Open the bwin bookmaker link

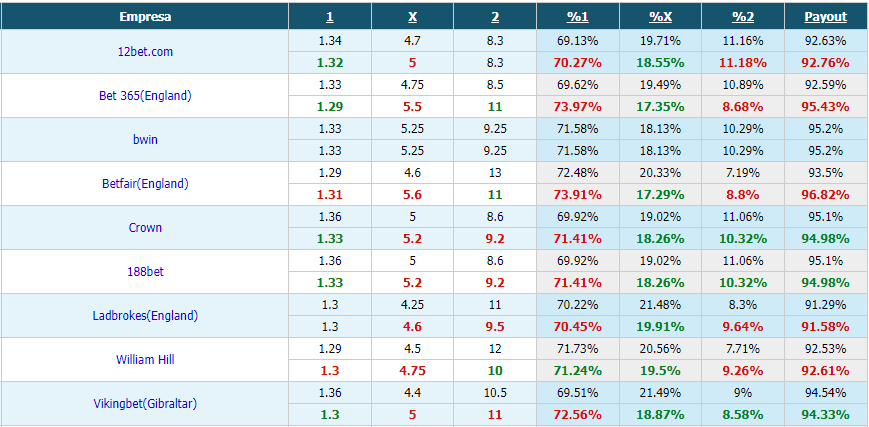145,140
